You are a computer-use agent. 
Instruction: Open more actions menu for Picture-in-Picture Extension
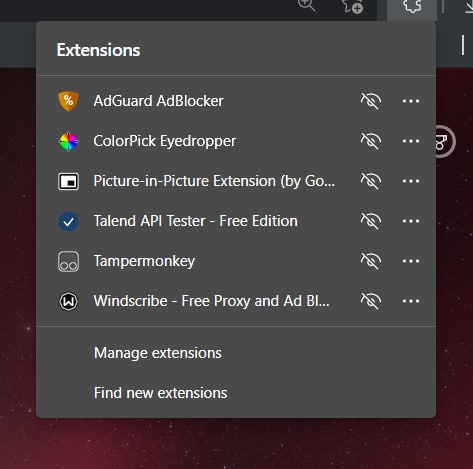pos(411,181)
